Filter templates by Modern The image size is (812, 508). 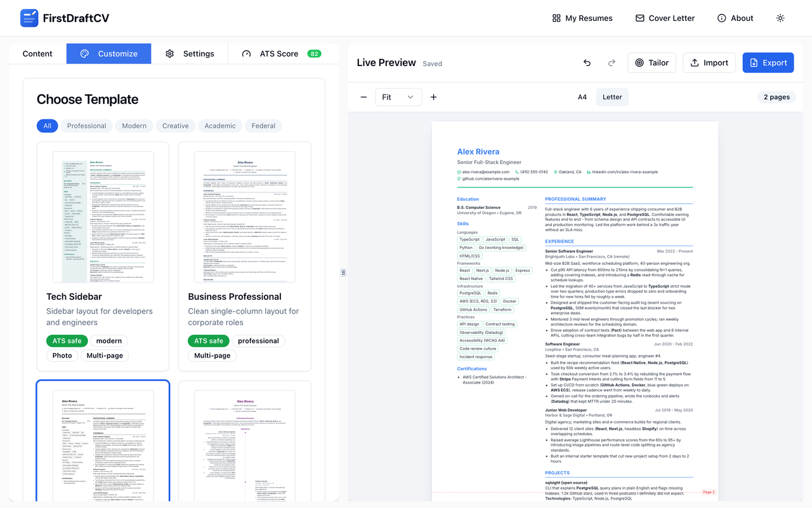point(134,126)
